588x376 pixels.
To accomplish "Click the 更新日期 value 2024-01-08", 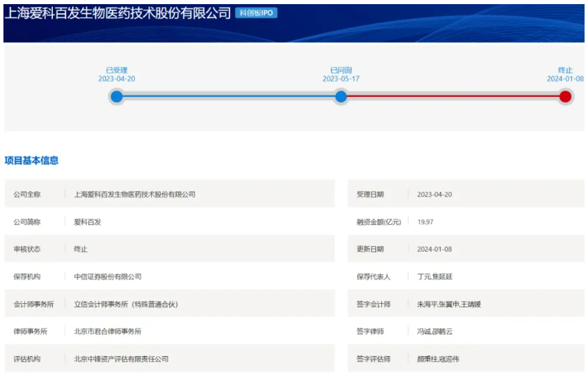I will coord(435,249).
